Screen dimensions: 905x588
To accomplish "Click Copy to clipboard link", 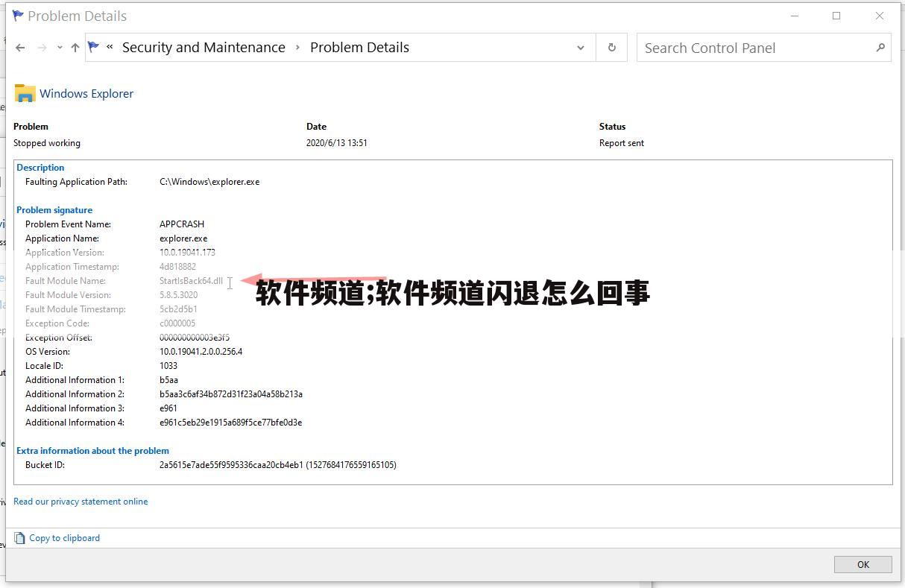I will 64,538.
